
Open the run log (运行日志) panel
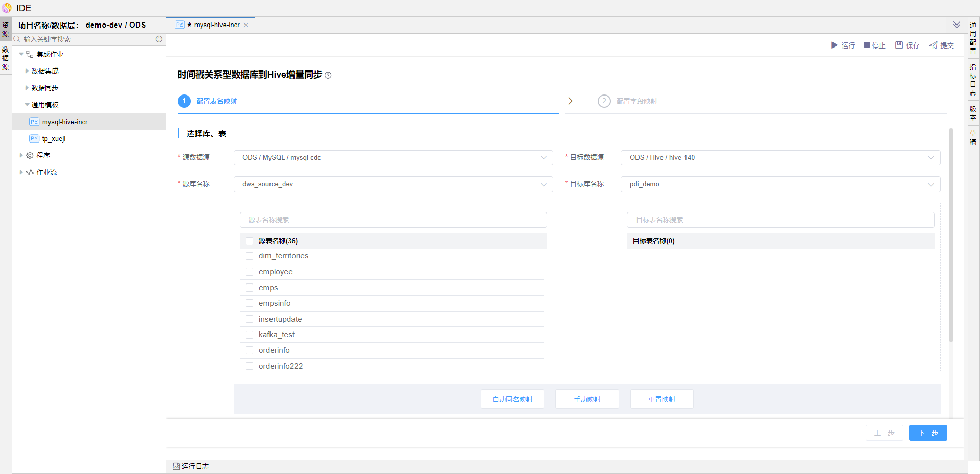tap(191, 466)
